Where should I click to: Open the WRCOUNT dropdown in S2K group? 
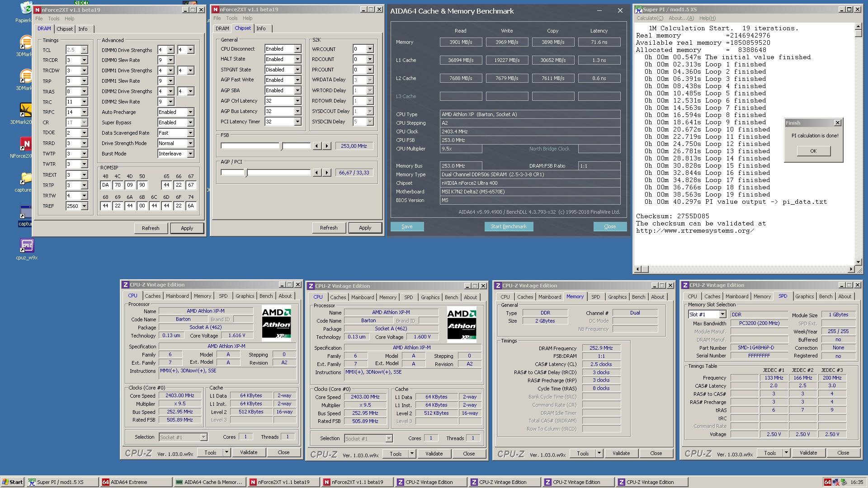click(x=370, y=49)
